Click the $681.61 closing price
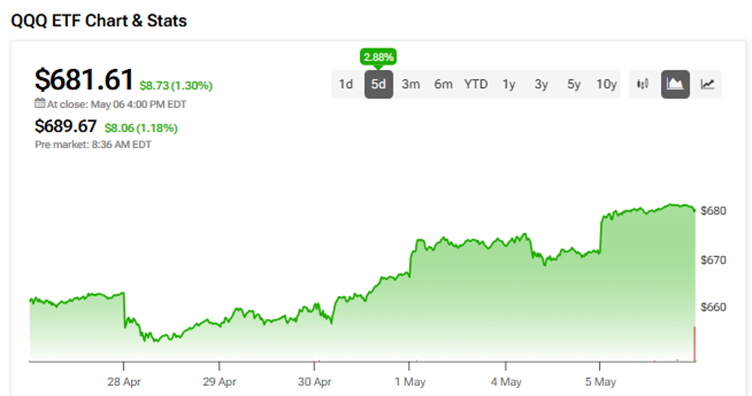 [84, 79]
